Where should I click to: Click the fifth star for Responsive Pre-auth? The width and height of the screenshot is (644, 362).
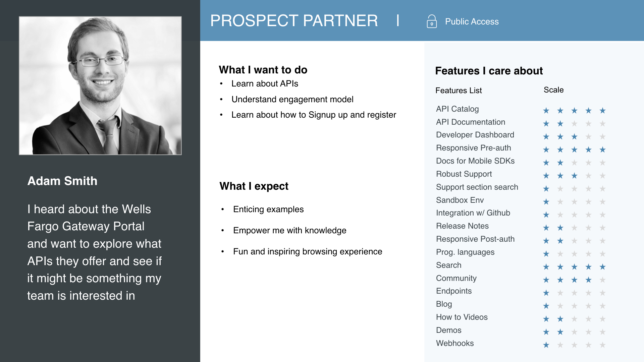[602, 150]
